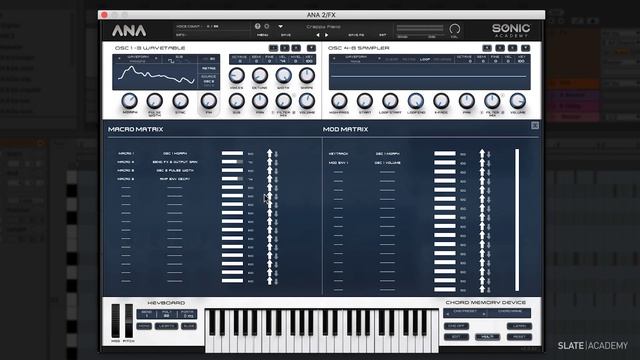Toggle the MONO keyboard button
This screenshot has height=360, width=640.
(x=144, y=326)
